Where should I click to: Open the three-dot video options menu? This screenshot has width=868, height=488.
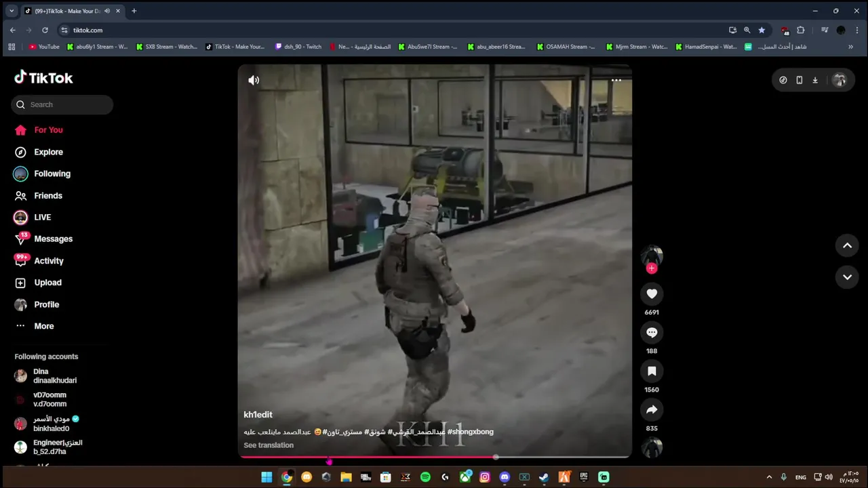[x=616, y=80]
